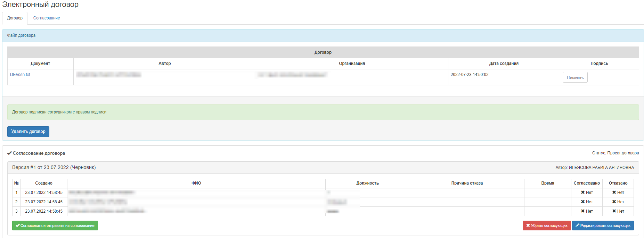The image size is (644, 238).
Task: Click row 3 Отказано cross icon
Action: click(x=614, y=211)
